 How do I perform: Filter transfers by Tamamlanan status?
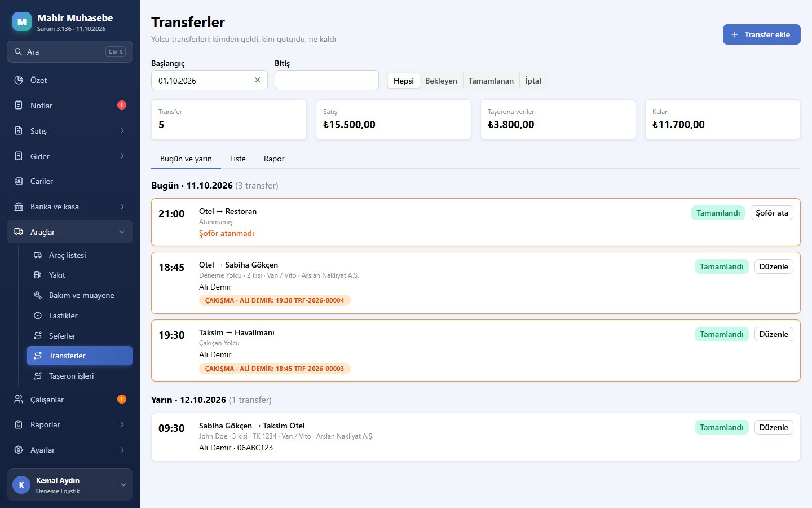tap(491, 81)
